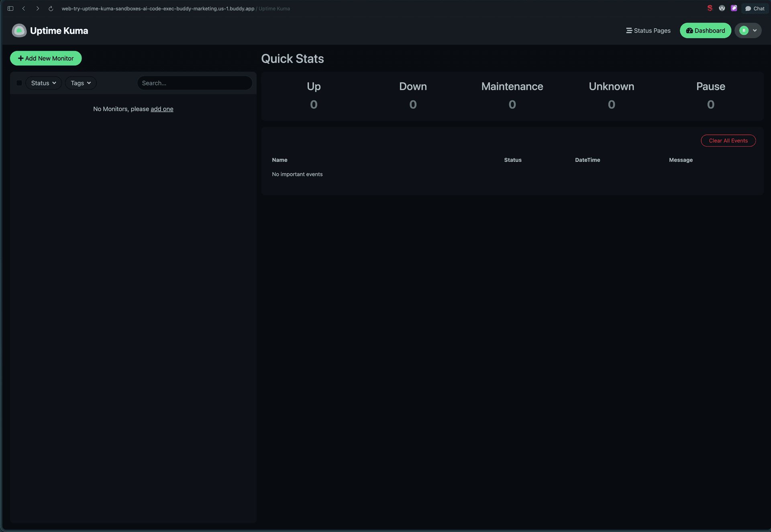Click the Maintenance stat label
771x532 pixels.
(x=512, y=86)
